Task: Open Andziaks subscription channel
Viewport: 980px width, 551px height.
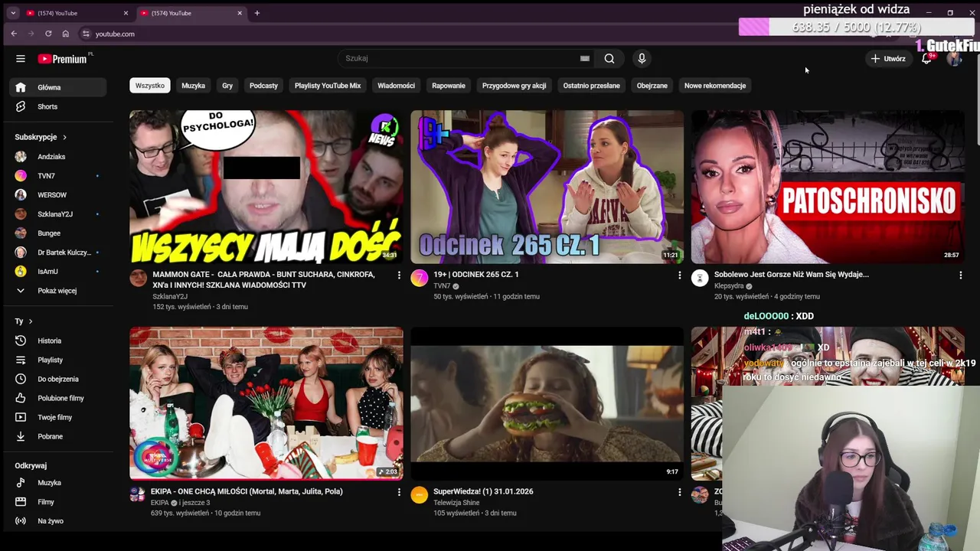Action: coord(60,157)
